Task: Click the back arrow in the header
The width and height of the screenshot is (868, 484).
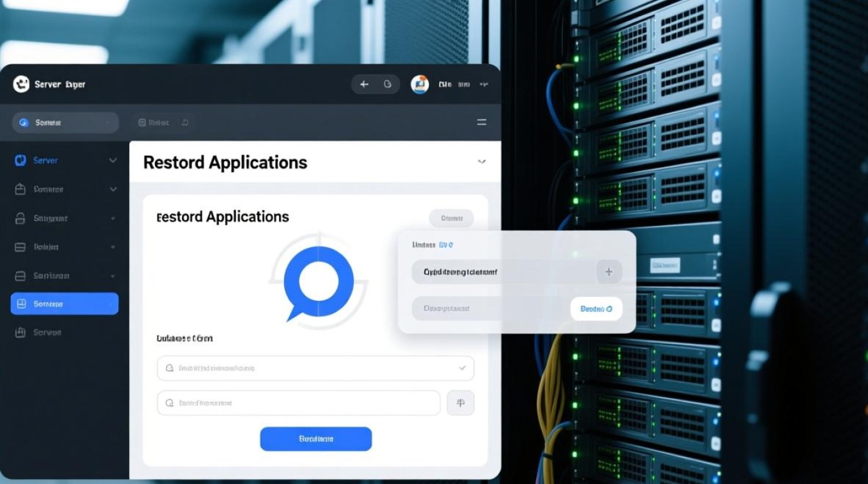Action: point(364,84)
